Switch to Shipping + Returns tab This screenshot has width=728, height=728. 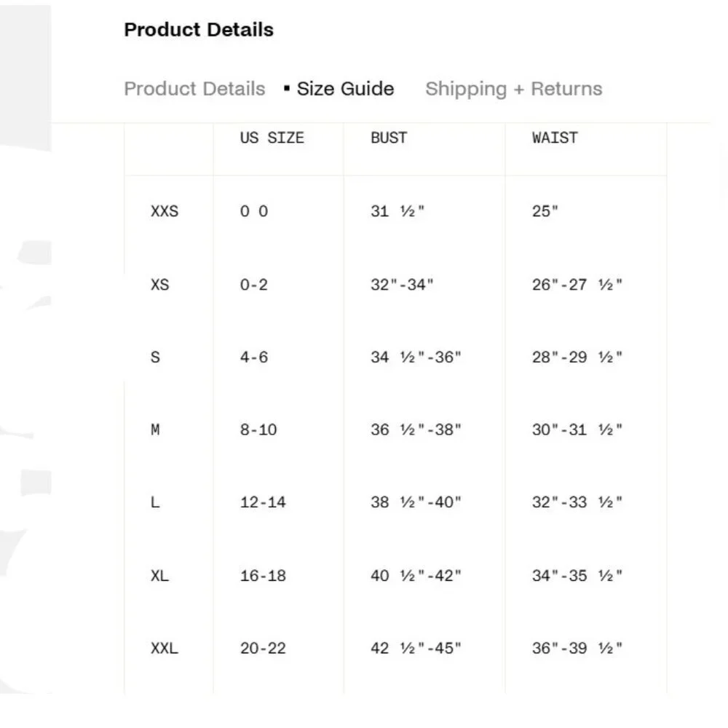click(513, 89)
